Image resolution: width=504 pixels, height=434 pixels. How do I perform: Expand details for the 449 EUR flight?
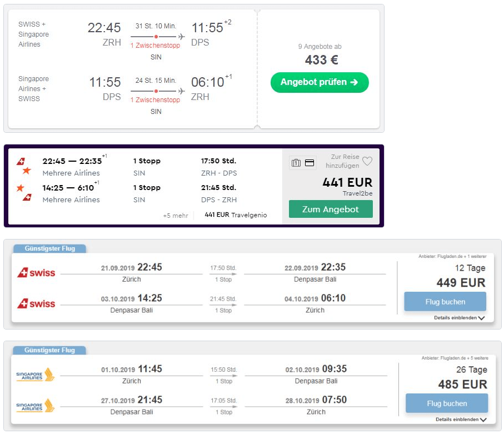[x=459, y=318]
